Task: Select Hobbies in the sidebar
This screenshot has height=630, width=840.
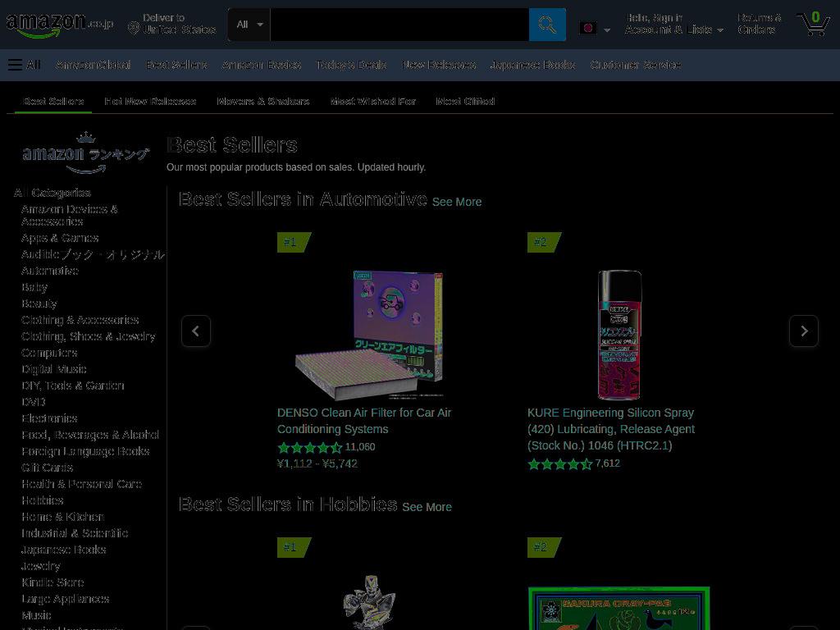Action: coord(43,500)
